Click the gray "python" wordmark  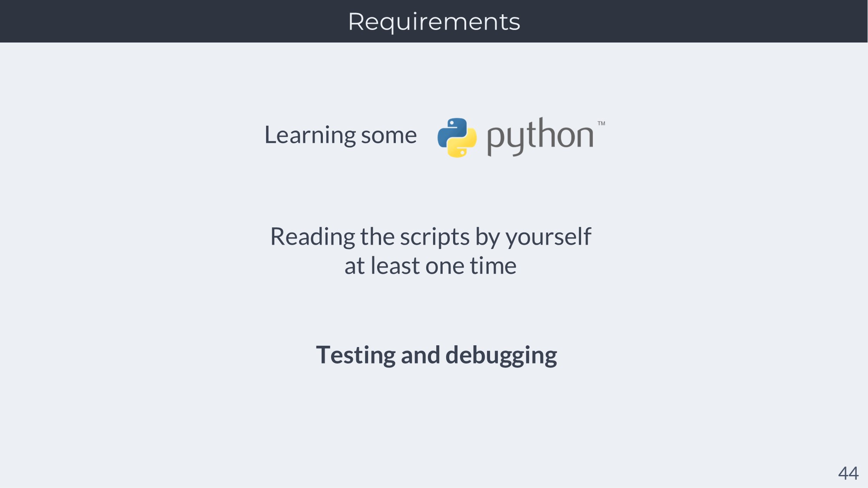(540, 136)
